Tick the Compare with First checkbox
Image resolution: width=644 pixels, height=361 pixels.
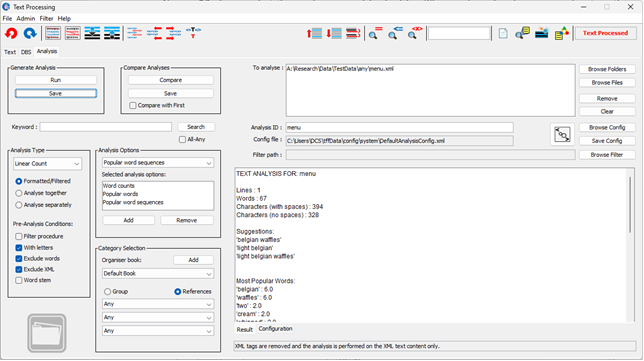133,106
